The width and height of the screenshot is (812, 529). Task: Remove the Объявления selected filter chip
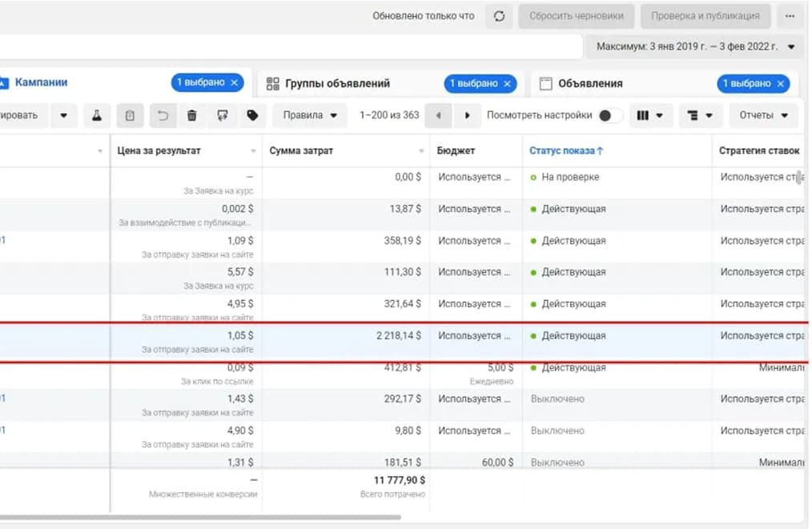pyautogui.click(x=781, y=83)
